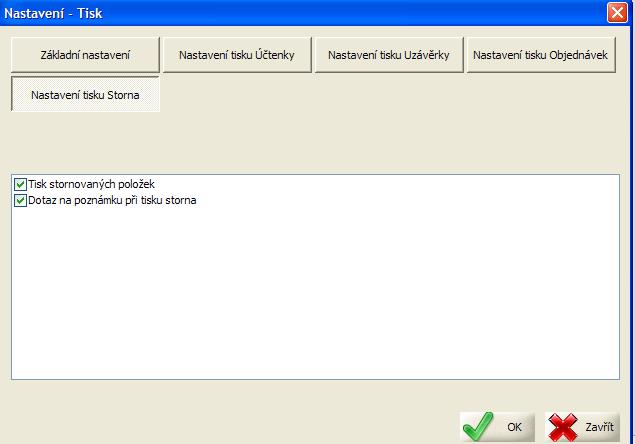The width and height of the screenshot is (635, 444).
Task: Select the Nastavení tisku Uzávěrky tab
Action: pos(387,55)
